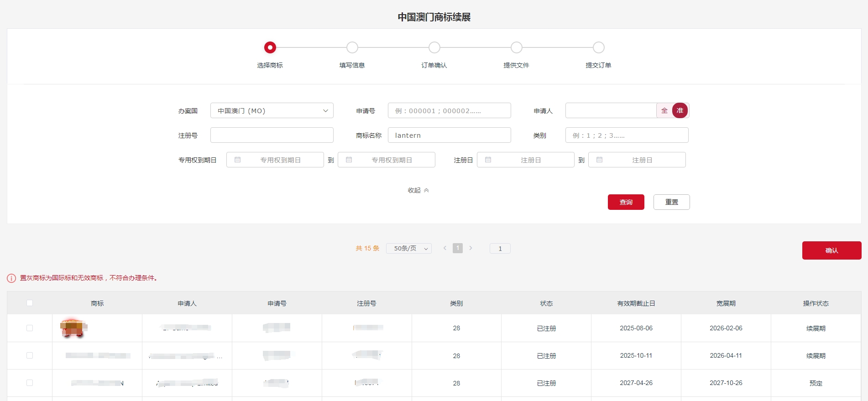Click the 提交订单 step circle
This screenshot has height=401, width=868.
coord(599,47)
